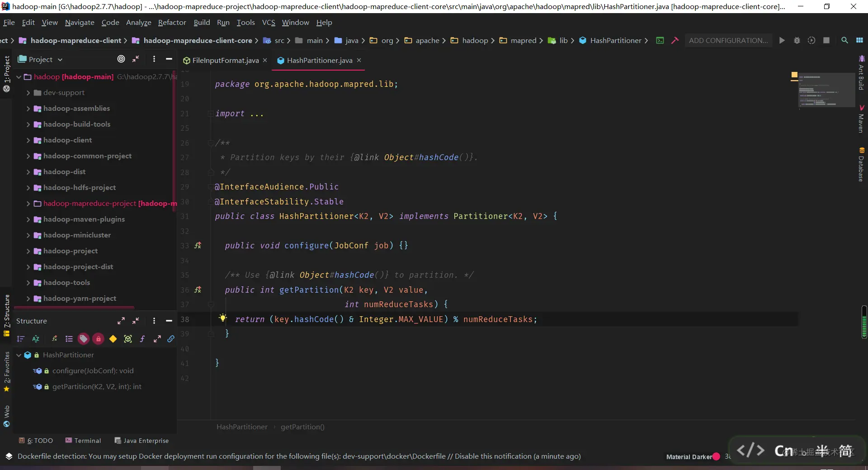
Task: Click the Build hammer icon
Action: tap(675, 40)
